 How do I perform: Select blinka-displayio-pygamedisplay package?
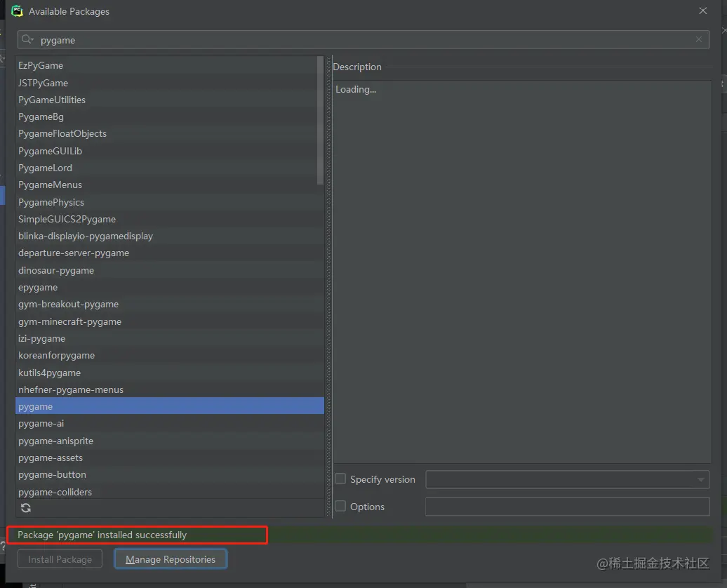170,236
